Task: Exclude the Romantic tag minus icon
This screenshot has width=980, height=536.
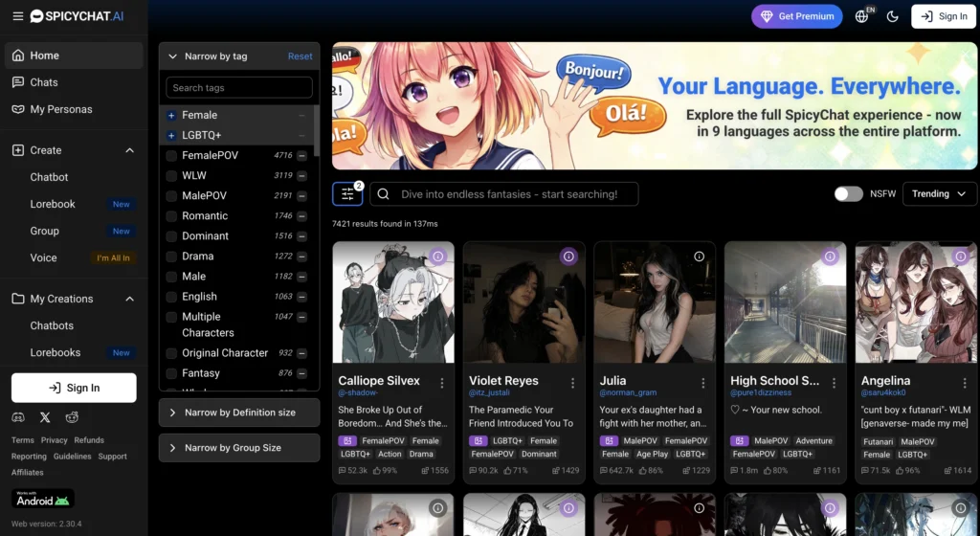Action: tap(301, 216)
